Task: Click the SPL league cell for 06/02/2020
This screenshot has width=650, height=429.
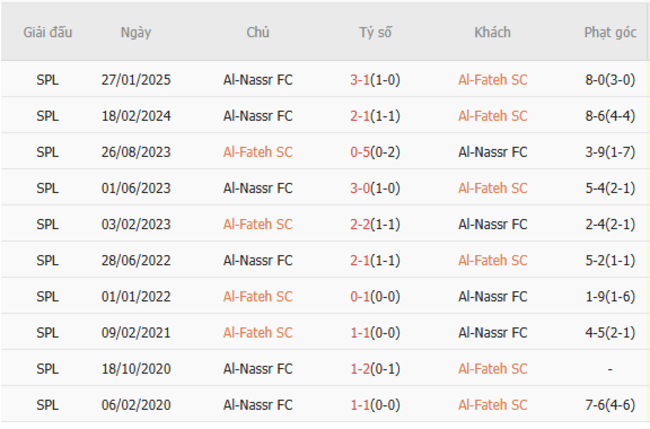Action: [x=47, y=404]
